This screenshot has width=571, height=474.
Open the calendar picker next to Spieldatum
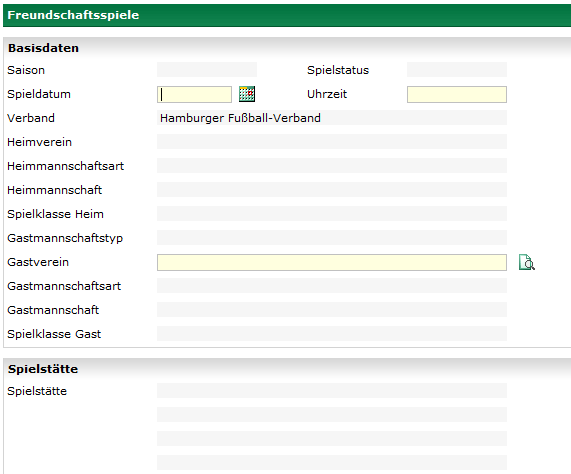click(247, 94)
